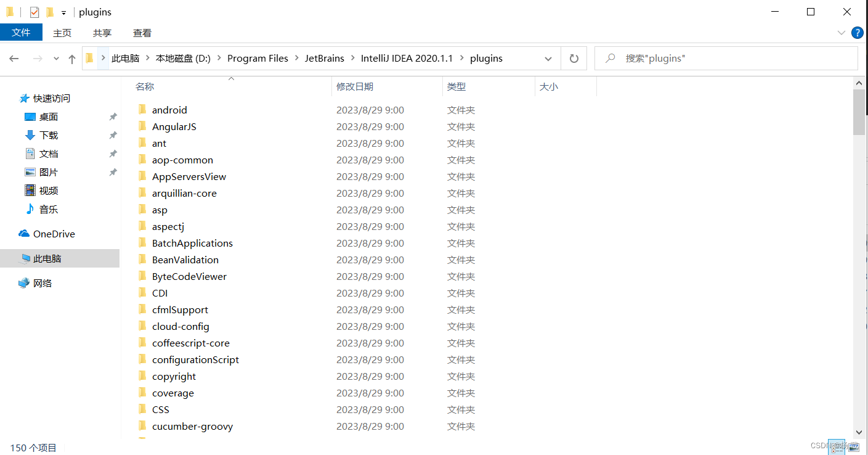This screenshot has height=455, width=868.
Task: Click the android folder icon
Action: 142,110
